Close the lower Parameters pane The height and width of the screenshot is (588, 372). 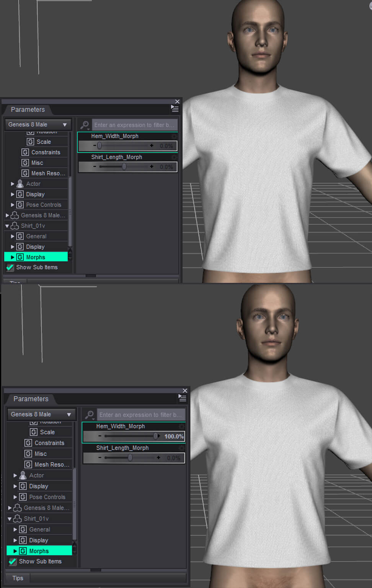tap(185, 390)
